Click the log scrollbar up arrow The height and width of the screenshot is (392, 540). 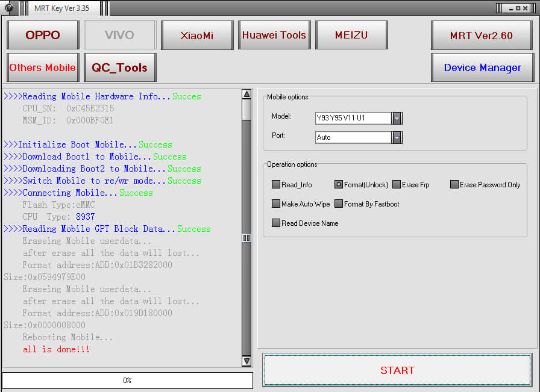pos(246,94)
